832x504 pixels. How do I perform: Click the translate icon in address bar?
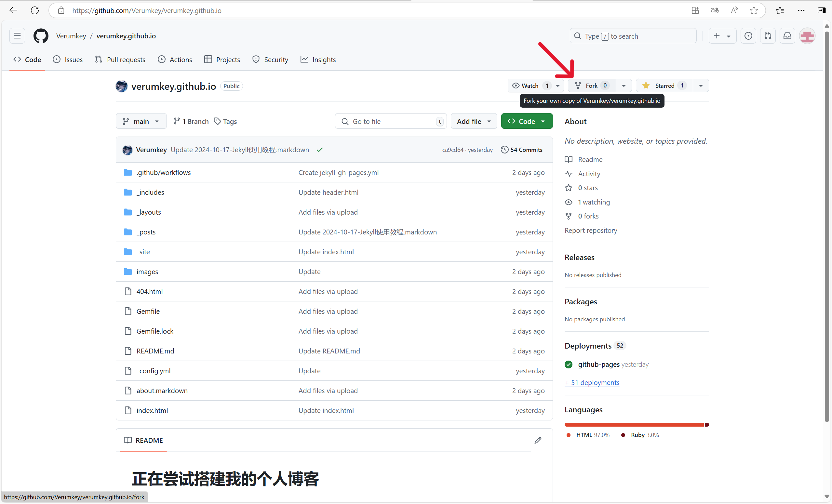click(x=715, y=10)
